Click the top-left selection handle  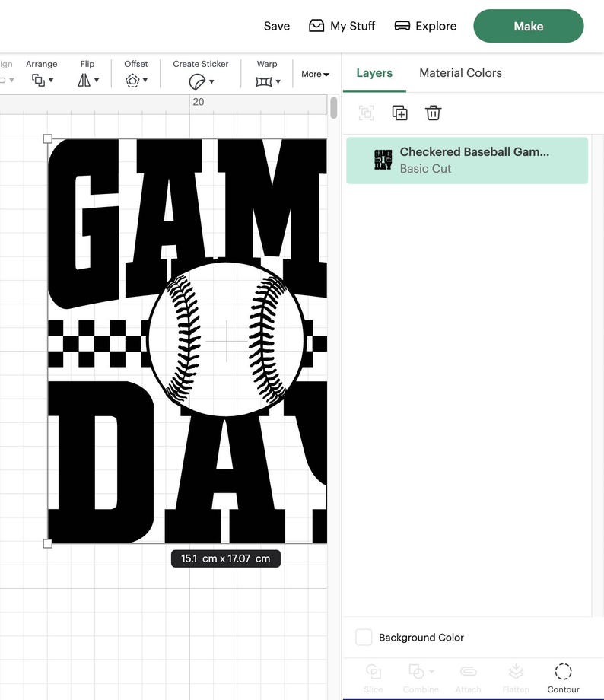(48, 138)
